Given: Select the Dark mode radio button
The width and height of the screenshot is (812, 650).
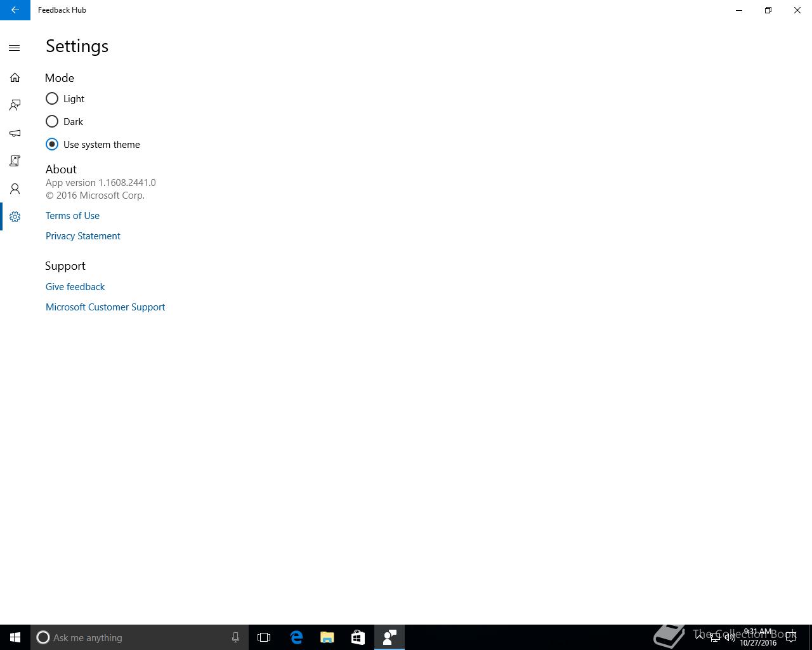Looking at the screenshot, I should pos(52,121).
